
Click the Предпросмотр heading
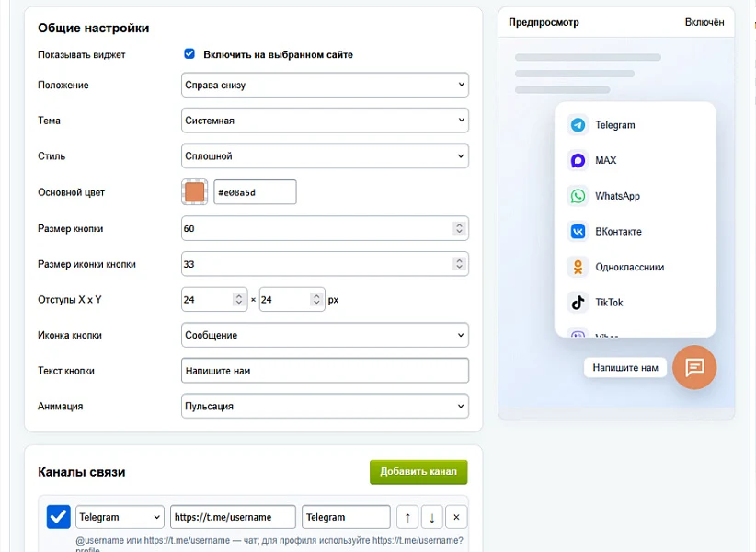click(544, 22)
